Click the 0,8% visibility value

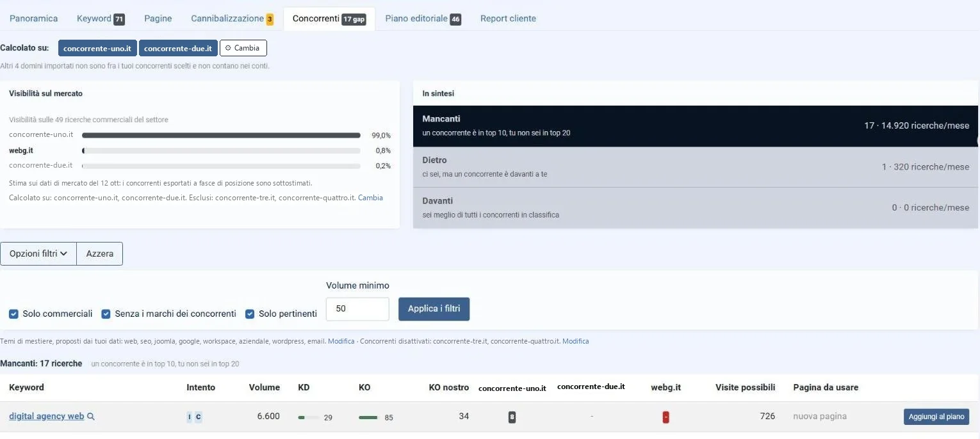click(x=383, y=151)
